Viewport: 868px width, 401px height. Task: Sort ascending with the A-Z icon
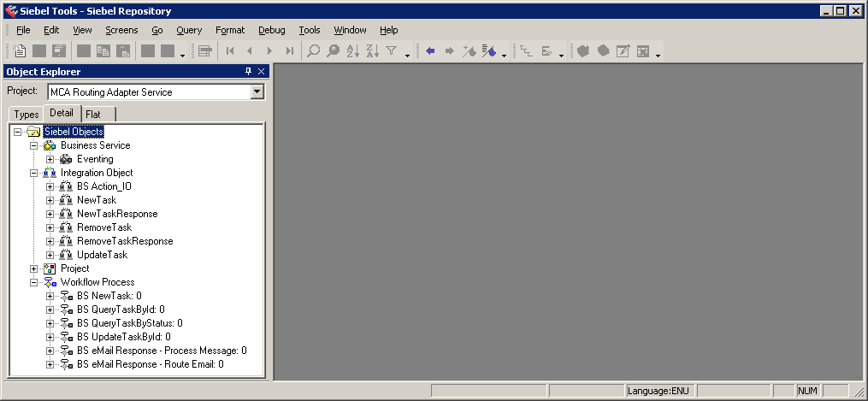(x=352, y=51)
